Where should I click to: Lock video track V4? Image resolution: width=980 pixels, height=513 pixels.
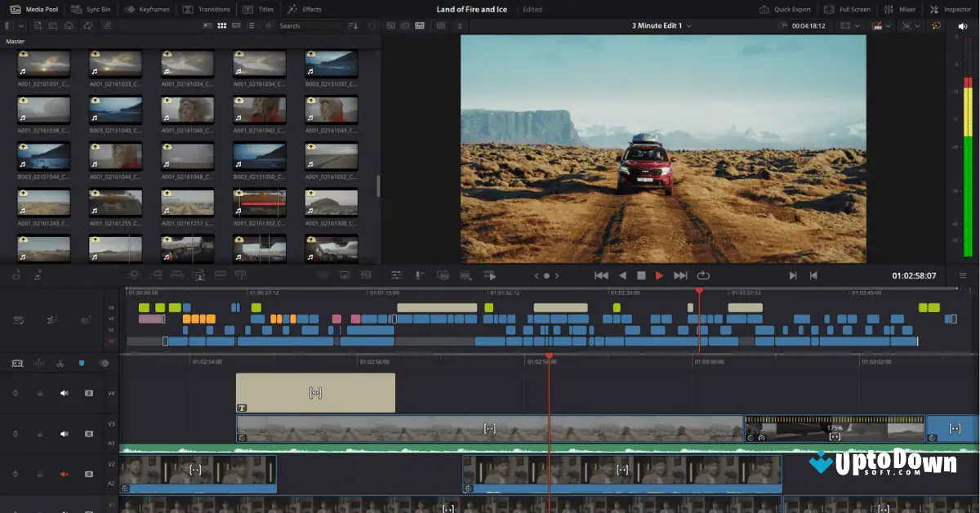(39, 392)
